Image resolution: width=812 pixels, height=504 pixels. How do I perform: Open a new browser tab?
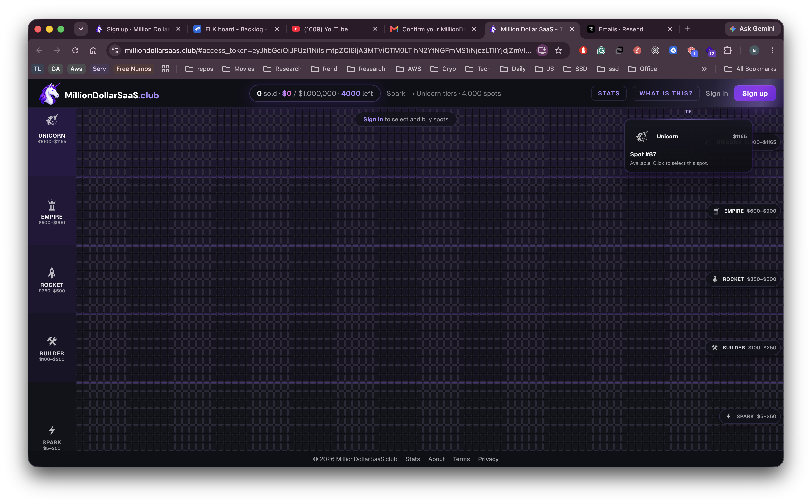[x=688, y=29]
